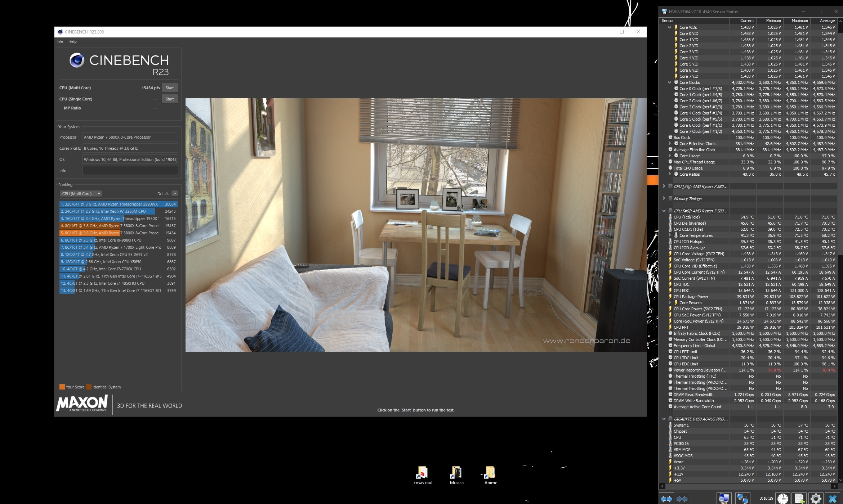
Task: Start logging with the sheet plus icon
Action: [x=799, y=499]
